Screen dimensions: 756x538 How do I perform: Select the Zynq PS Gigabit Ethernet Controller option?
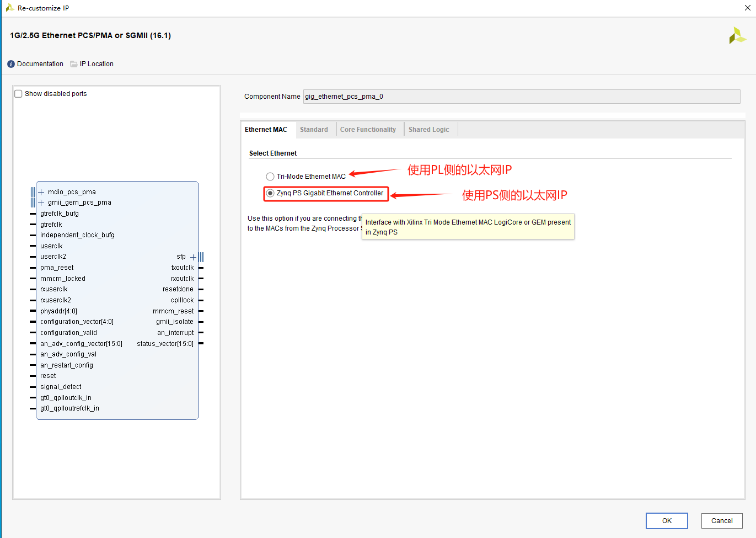270,193
